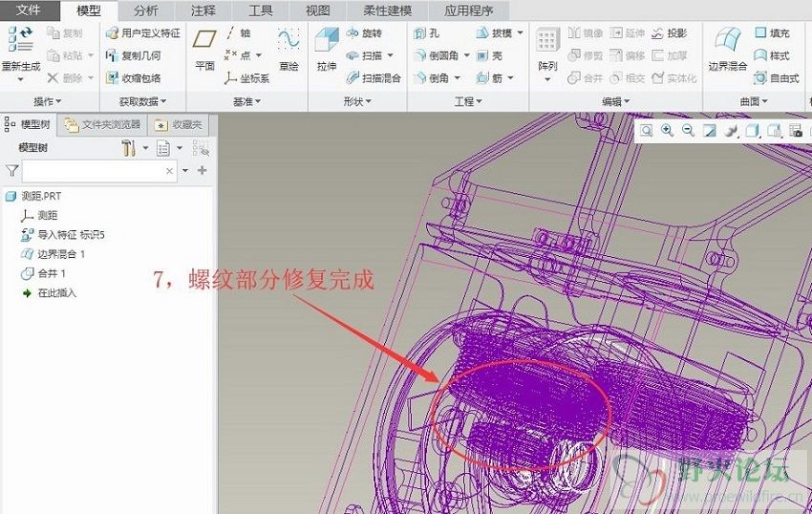Select the 孔 (Hole) tool
The image size is (812, 514).
point(427,33)
